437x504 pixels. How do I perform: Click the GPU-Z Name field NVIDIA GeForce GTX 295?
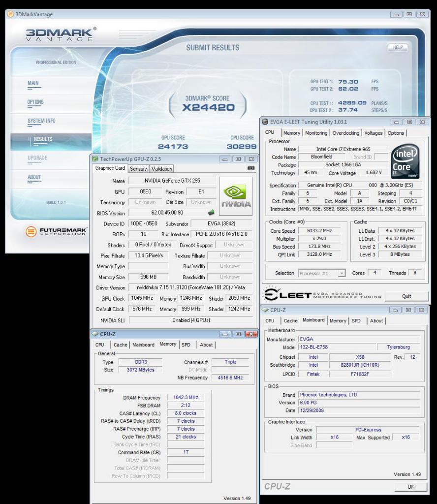coord(172,181)
